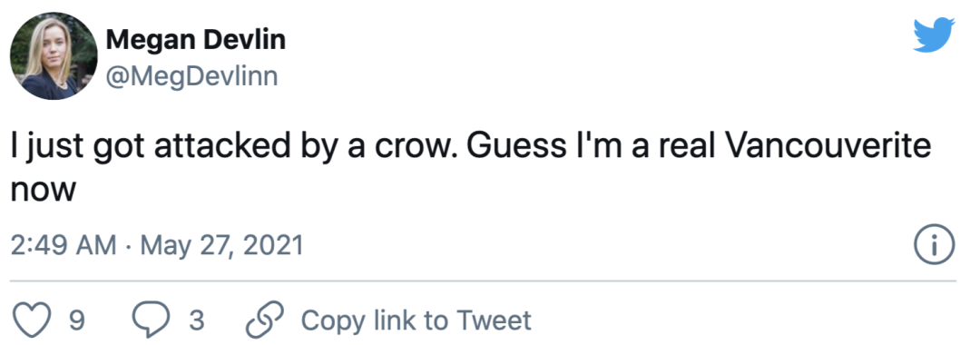Click the May 27, 2021 date
980x345 pixels.
click(x=221, y=246)
